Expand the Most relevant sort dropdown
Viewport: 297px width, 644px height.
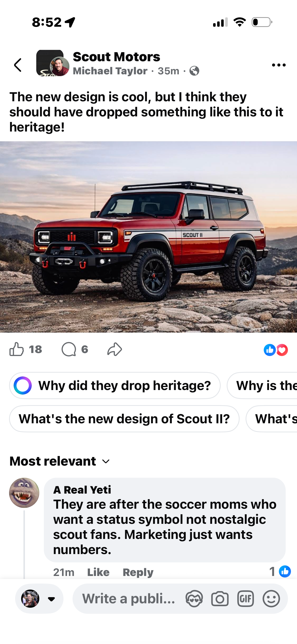click(60, 461)
